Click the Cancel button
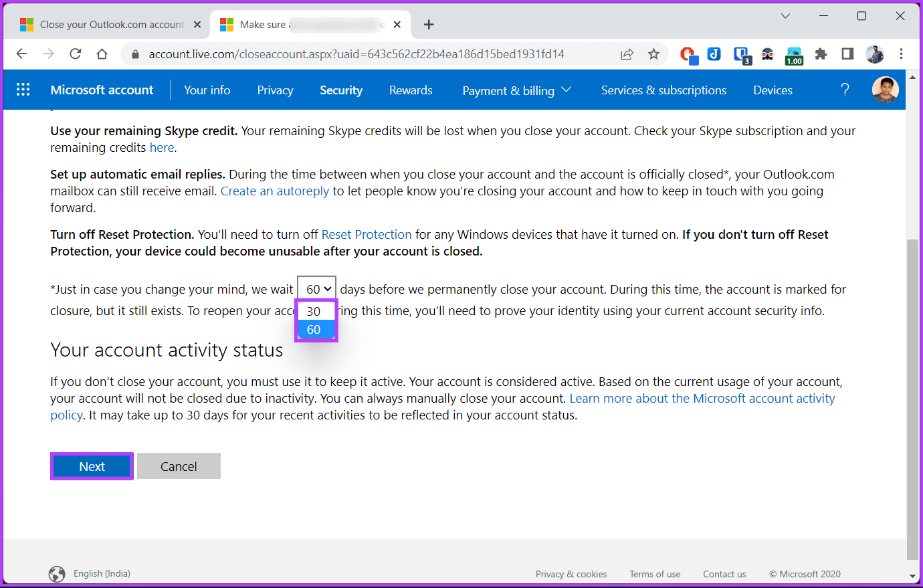 click(x=179, y=466)
